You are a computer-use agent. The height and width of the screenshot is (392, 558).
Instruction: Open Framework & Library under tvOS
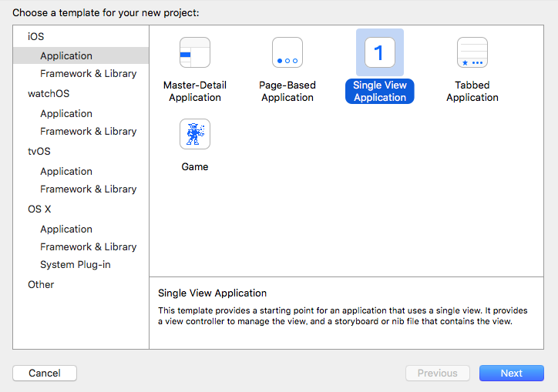coord(89,189)
